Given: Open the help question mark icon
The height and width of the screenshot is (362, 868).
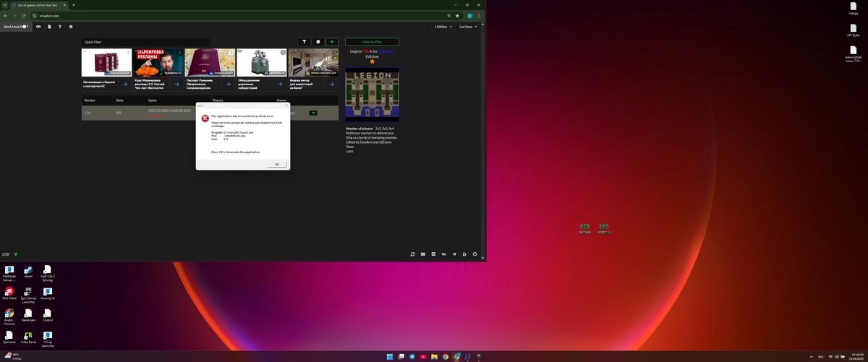Looking at the screenshot, I should coord(59,27).
